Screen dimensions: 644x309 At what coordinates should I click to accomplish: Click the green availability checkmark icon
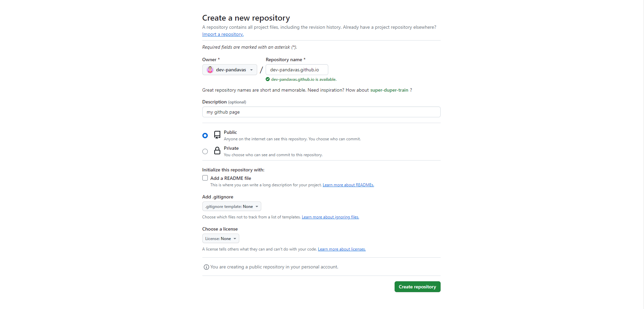click(268, 79)
